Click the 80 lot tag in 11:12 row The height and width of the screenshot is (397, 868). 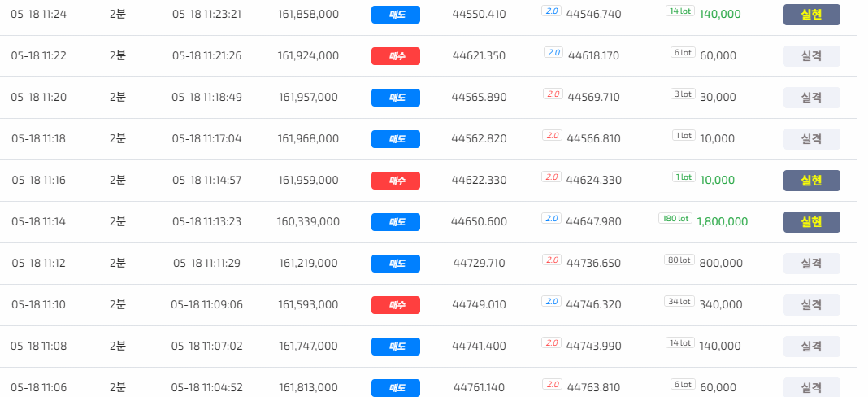click(679, 260)
